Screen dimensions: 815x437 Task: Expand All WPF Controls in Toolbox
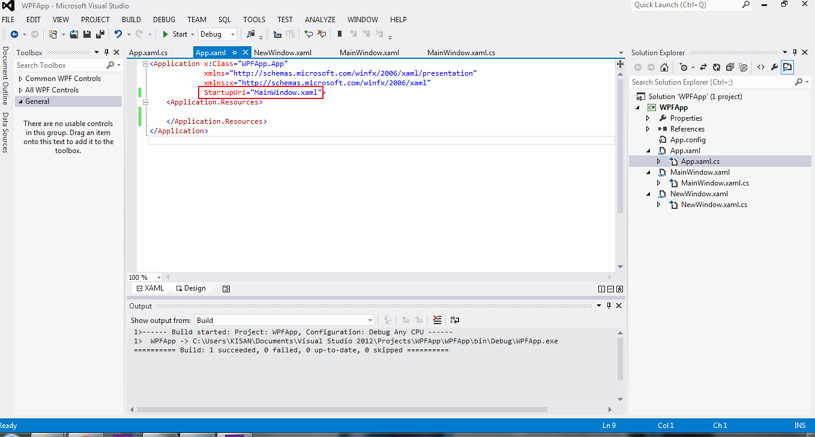[x=21, y=90]
